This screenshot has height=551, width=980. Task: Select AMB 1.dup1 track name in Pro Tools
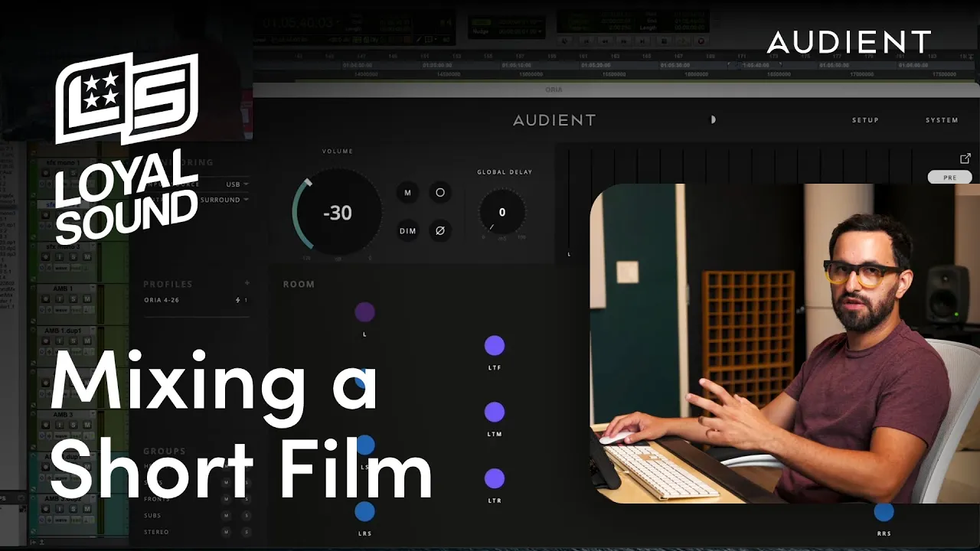(x=64, y=331)
